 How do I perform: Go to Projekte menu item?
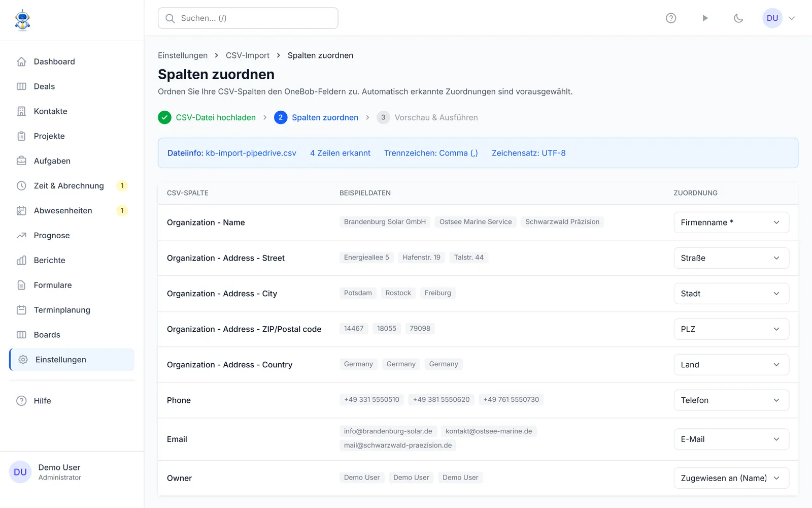pyautogui.click(x=72, y=136)
